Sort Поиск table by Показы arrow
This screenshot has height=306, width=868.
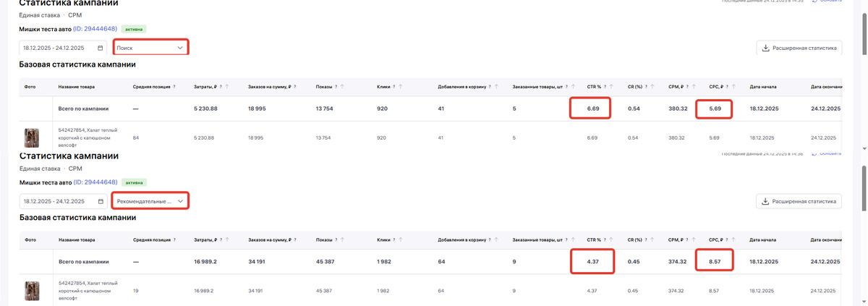(342, 86)
